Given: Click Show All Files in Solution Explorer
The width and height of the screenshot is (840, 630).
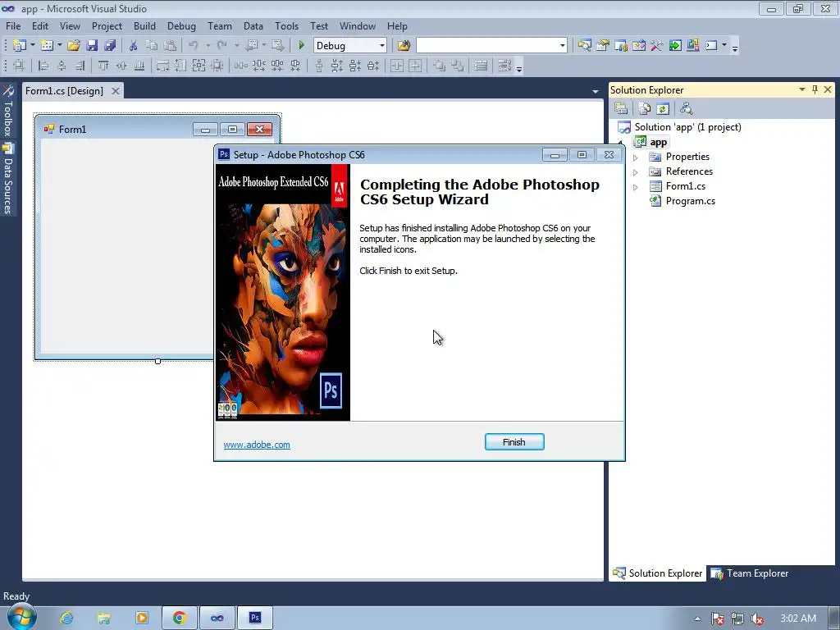Looking at the screenshot, I should pyautogui.click(x=645, y=109).
